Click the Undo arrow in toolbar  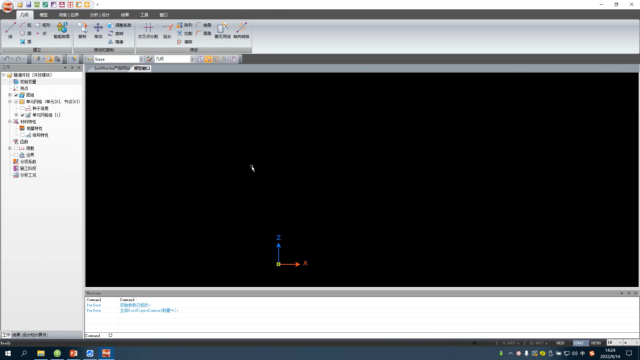tap(7, 59)
